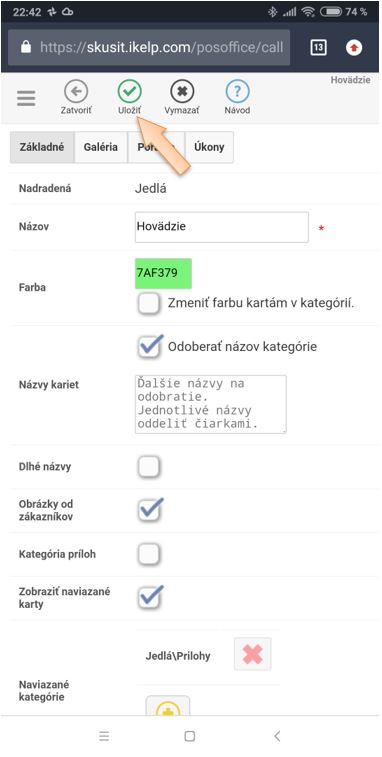The height and width of the screenshot is (757, 382).
Task: Add a linked category with the yellow plus
Action: (168, 706)
